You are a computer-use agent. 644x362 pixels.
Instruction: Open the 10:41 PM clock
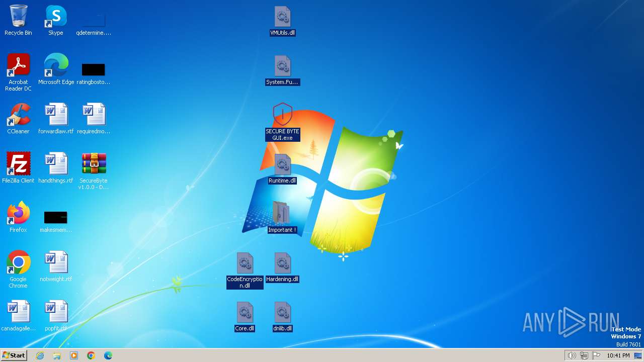click(618, 355)
